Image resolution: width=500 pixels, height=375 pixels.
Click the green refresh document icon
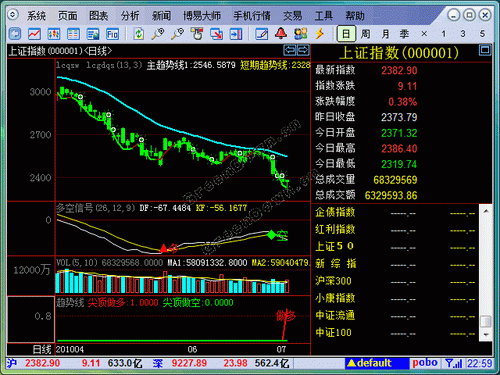point(138,34)
